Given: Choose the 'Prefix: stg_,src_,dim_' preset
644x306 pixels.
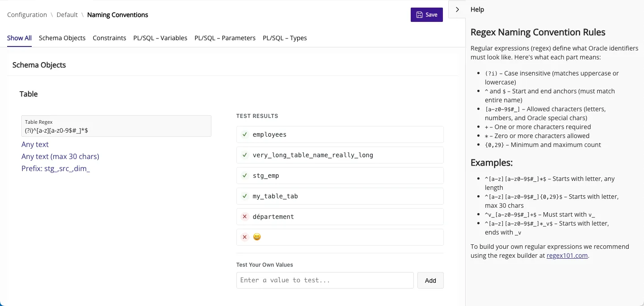Looking at the screenshot, I should [x=55, y=168].
